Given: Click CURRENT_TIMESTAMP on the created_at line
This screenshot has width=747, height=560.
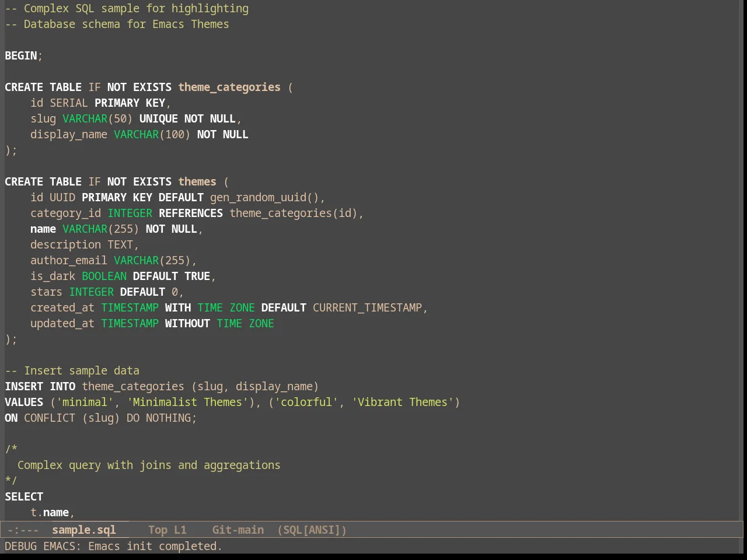Looking at the screenshot, I should [x=367, y=307].
